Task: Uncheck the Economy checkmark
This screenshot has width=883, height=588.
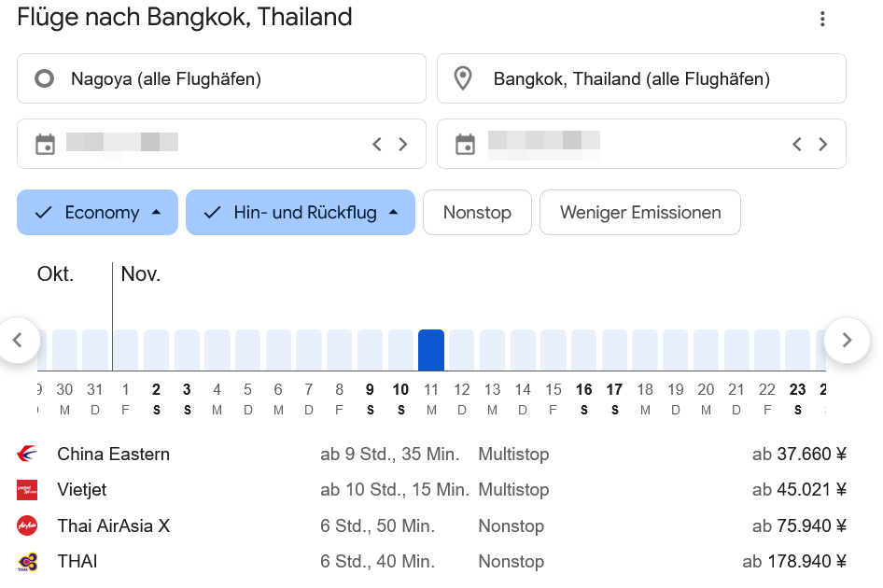Action: [43, 212]
